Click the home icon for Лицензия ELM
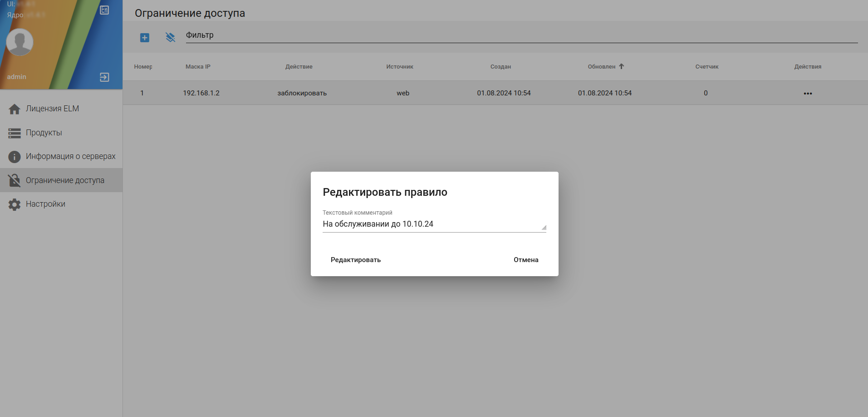Image resolution: width=868 pixels, height=417 pixels. point(15,109)
